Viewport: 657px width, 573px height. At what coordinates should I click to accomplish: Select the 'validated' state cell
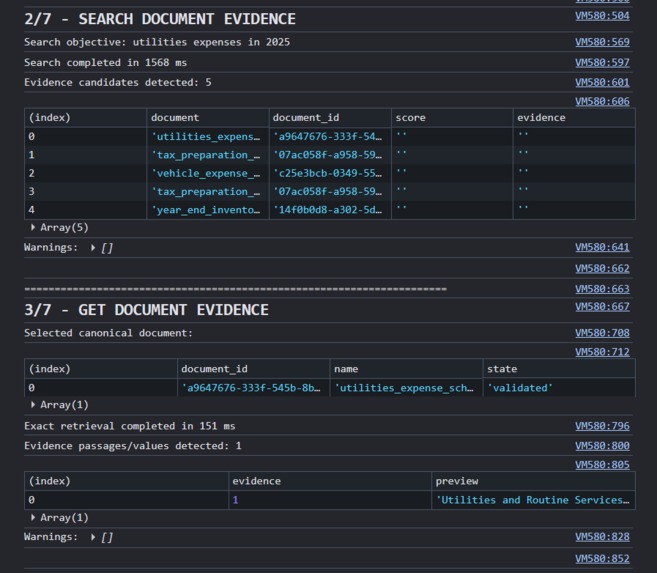(x=559, y=388)
